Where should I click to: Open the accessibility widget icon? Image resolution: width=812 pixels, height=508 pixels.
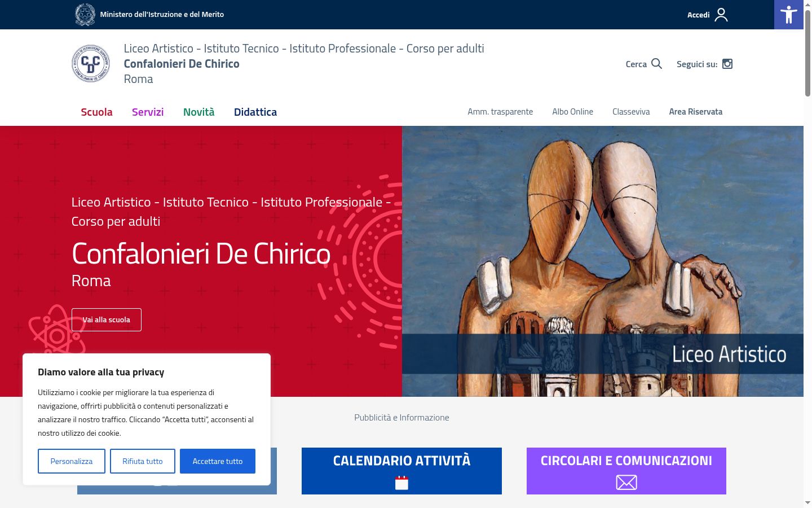(788, 15)
